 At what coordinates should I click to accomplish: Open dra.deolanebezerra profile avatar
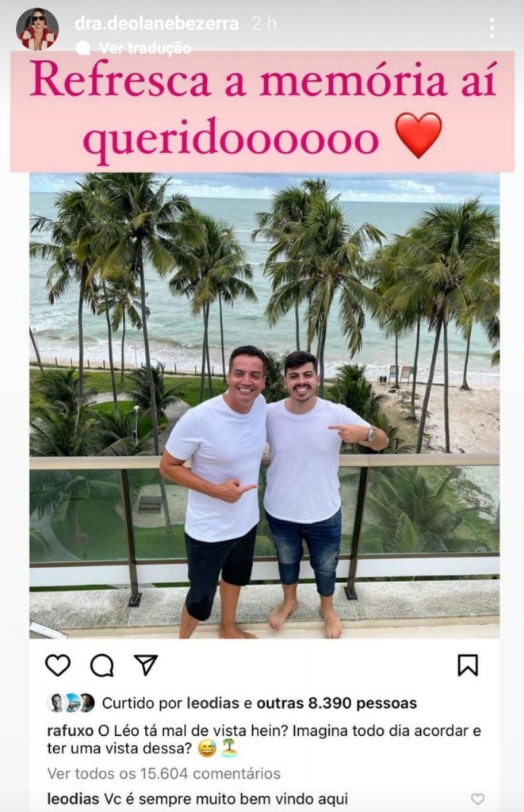37,29
